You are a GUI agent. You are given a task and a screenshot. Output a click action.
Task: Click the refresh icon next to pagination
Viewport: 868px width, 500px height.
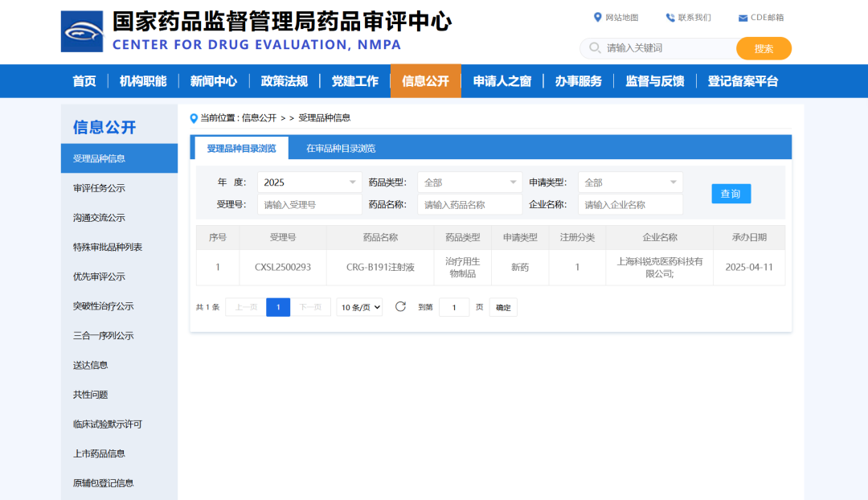pyautogui.click(x=400, y=307)
